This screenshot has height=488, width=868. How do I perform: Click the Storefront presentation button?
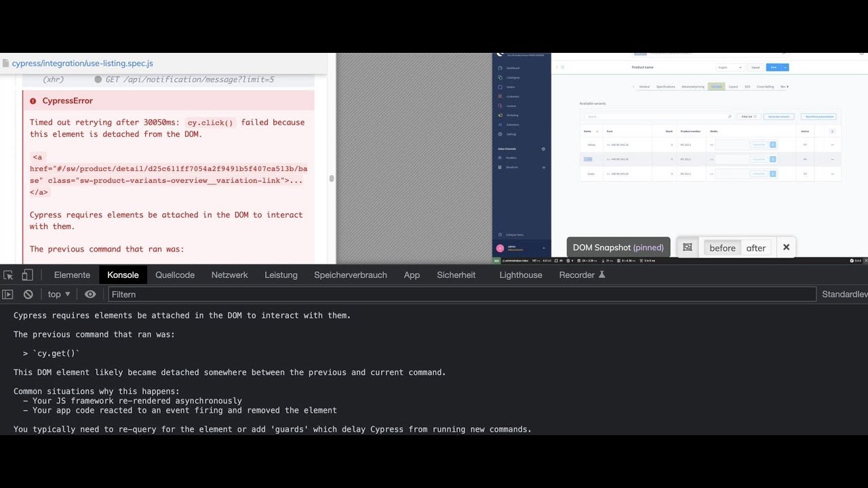click(x=818, y=117)
